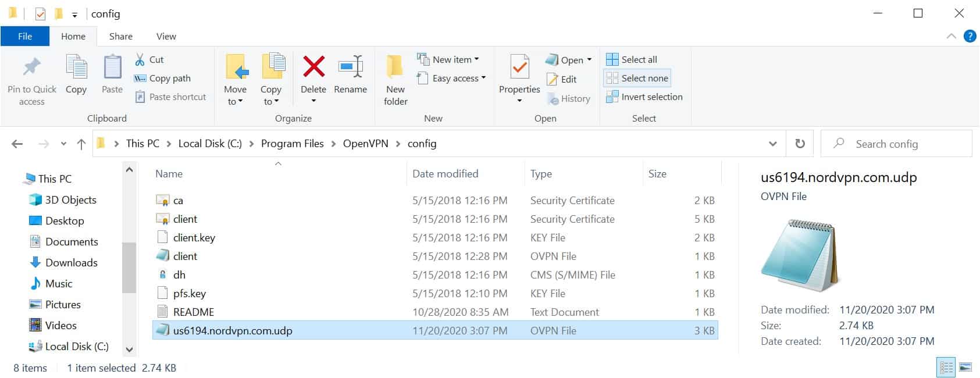Click History in the Open group
The width and height of the screenshot is (980, 378).
click(569, 99)
